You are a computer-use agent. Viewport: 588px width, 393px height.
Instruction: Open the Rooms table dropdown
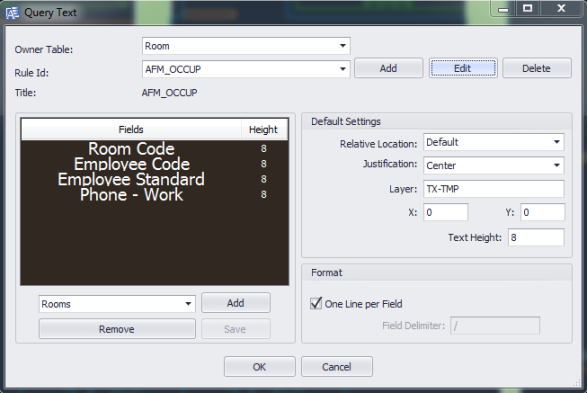(117, 304)
